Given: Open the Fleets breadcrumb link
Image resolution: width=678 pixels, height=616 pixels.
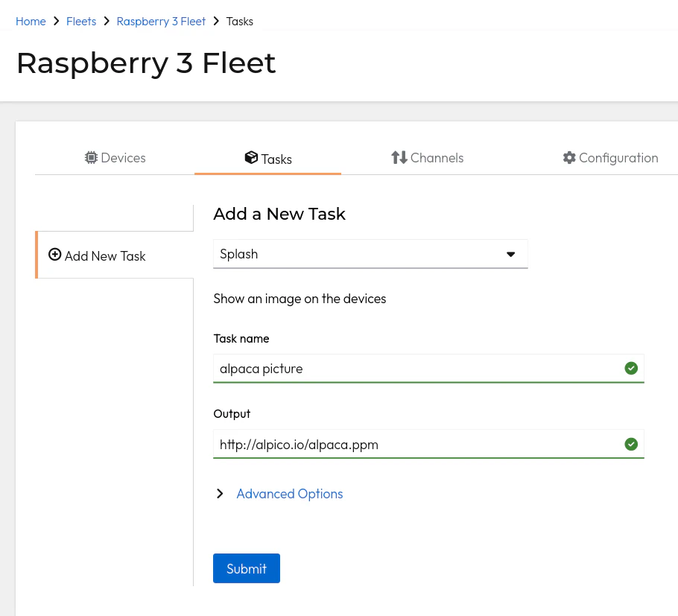Looking at the screenshot, I should (x=81, y=21).
